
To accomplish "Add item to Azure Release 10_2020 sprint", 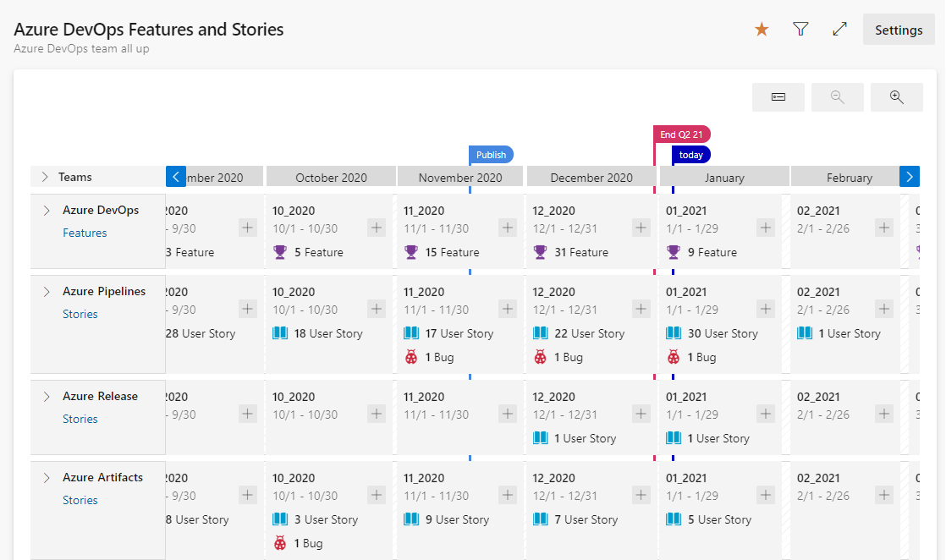I will 377,414.
